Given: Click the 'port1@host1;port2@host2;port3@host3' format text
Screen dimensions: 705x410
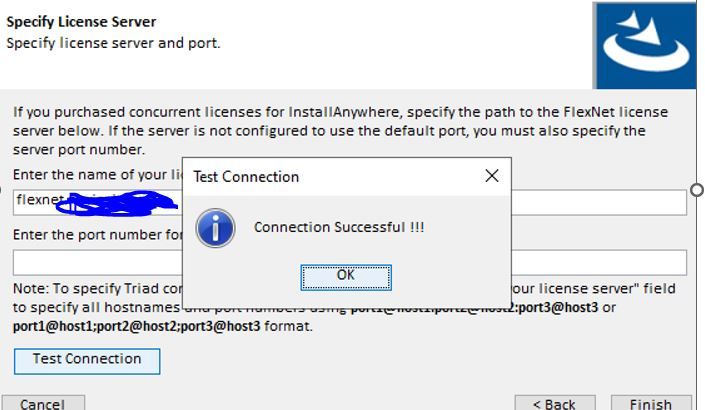Looking at the screenshot, I should coord(137,326).
